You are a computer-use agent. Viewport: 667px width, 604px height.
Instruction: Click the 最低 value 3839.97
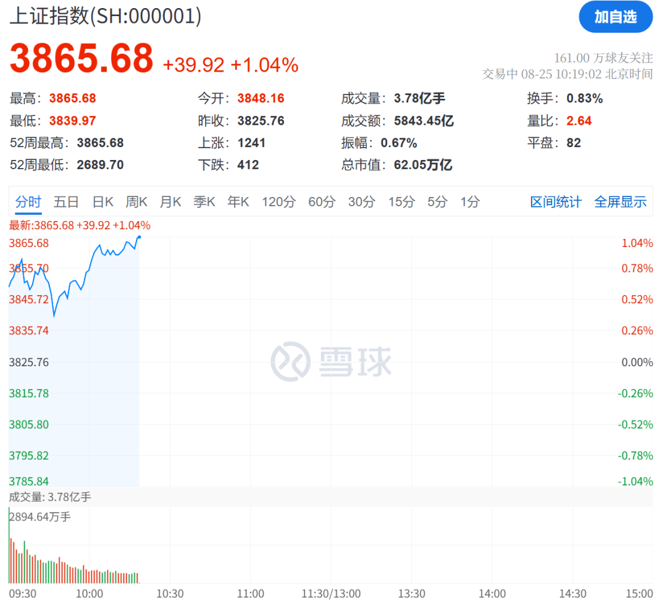(x=72, y=121)
